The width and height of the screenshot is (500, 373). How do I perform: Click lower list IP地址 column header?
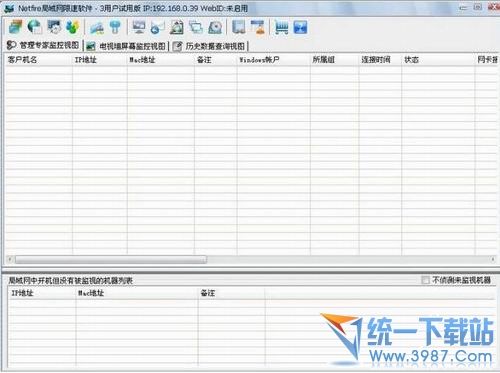point(42,293)
